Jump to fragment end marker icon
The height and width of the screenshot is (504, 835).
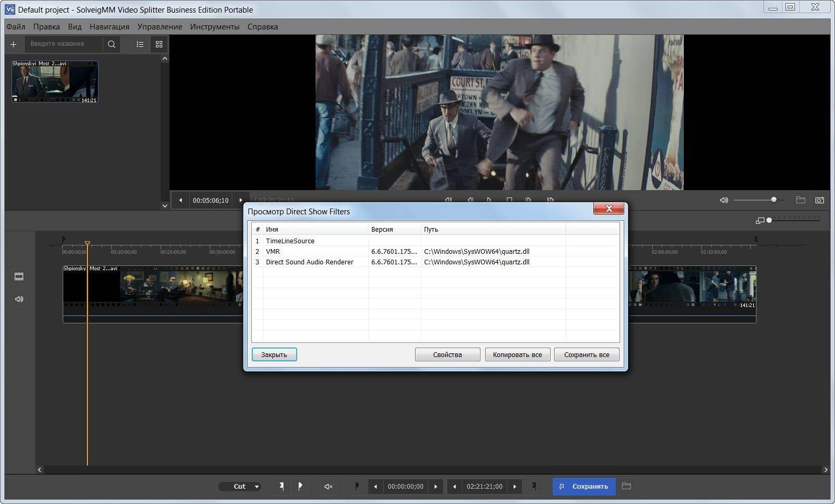(x=534, y=486)
